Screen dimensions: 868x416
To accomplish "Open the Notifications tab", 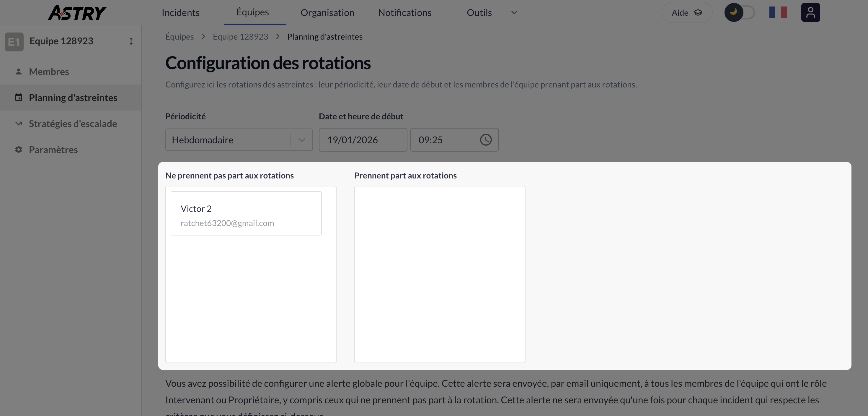I will [404, 13].
